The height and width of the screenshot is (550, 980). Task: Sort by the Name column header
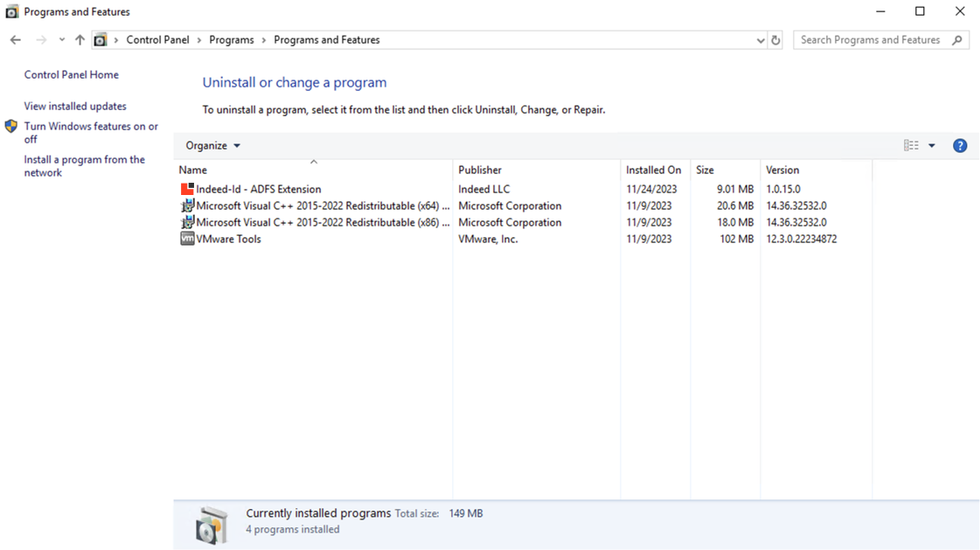[x=313, y=170]
